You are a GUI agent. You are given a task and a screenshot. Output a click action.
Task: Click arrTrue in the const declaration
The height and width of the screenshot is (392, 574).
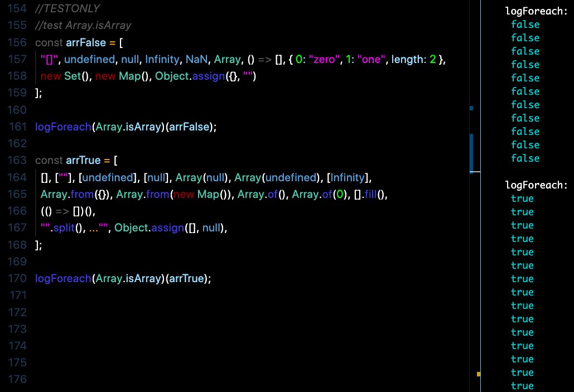tap(84, 161)
